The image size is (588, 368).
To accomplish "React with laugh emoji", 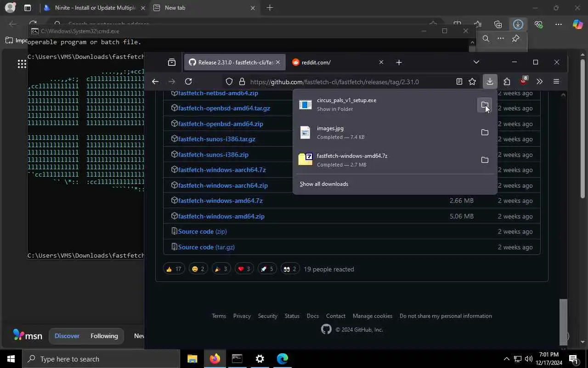I will tap(199, 269).
